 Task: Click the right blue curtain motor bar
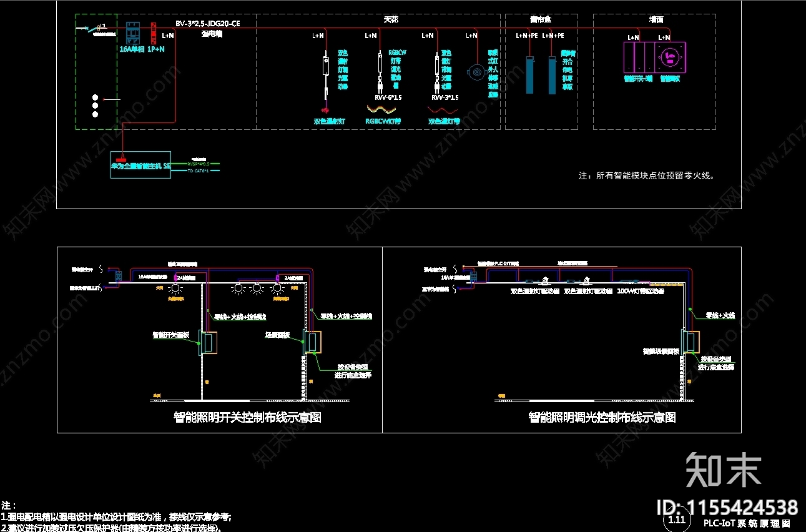coord(552,75)
